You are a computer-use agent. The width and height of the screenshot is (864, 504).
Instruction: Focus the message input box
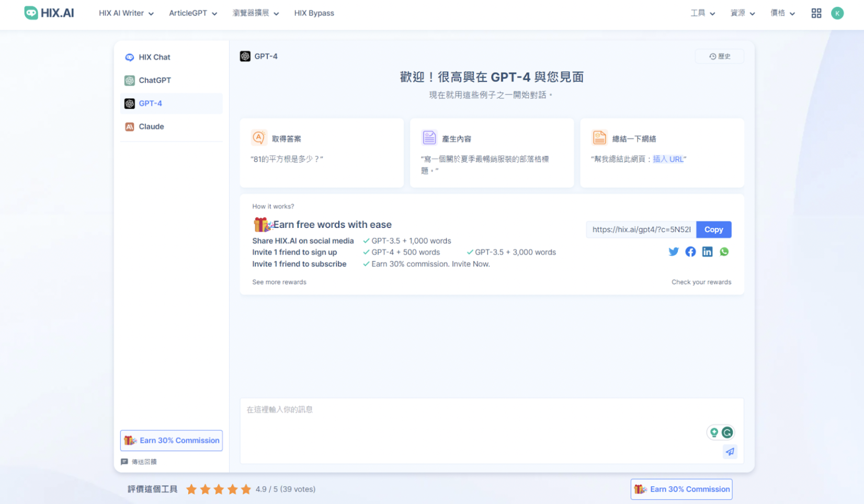coord(492,431)
